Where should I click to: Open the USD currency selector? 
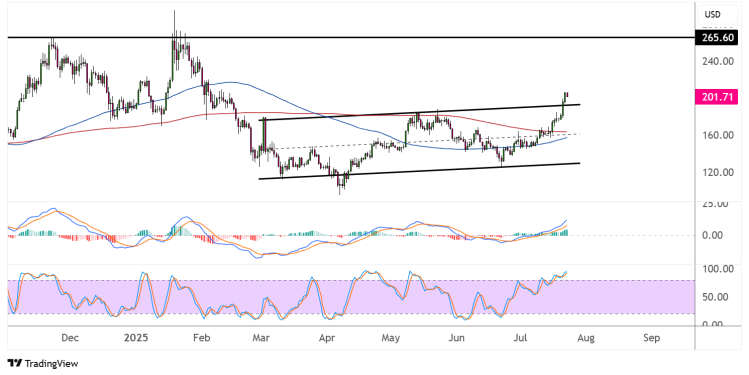(x=712, y=15)
